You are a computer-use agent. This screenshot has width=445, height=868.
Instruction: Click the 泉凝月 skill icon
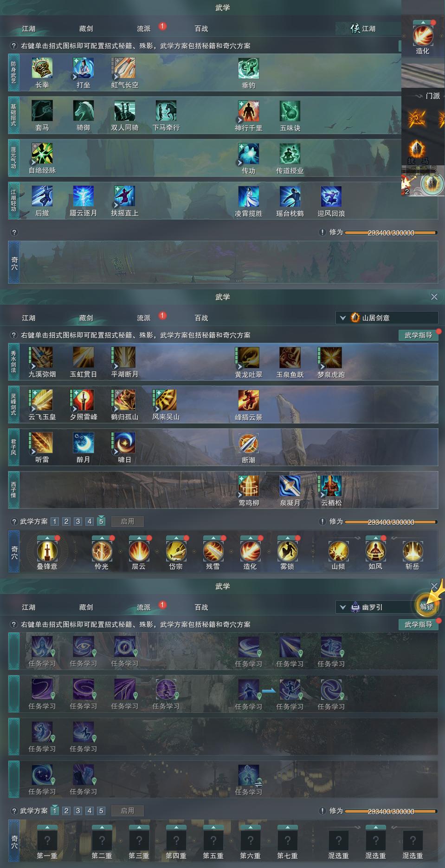[290, 486]
